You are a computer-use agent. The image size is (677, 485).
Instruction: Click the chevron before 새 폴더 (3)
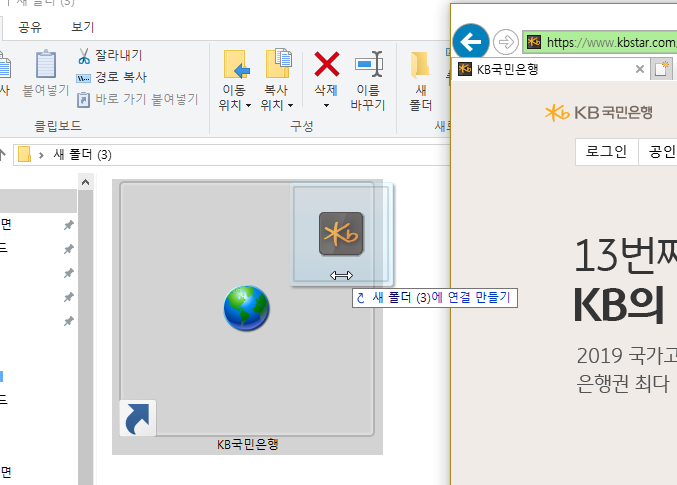(41, 155)
